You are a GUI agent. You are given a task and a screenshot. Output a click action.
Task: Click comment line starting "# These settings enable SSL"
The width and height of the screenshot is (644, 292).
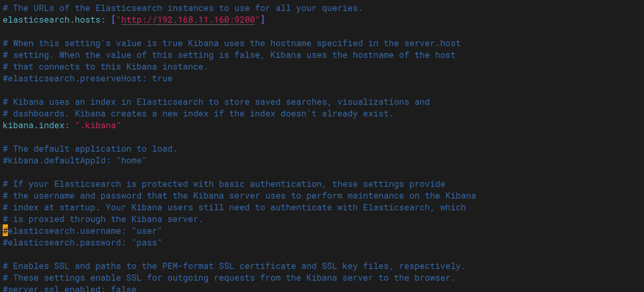pos(229,278)
